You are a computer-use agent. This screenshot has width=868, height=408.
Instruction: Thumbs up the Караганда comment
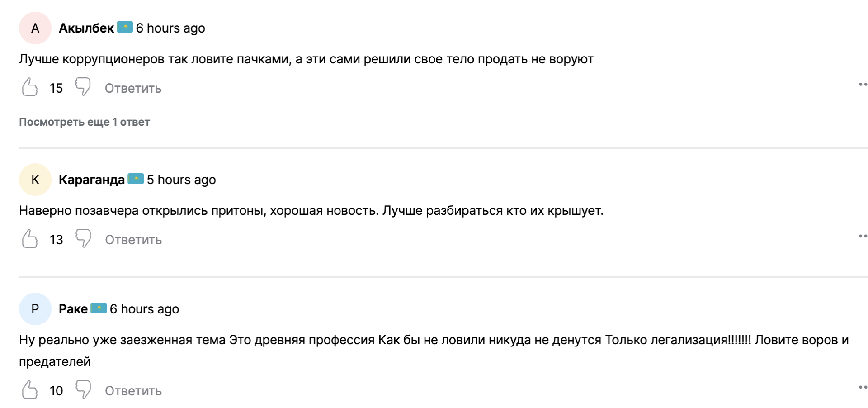coord(30,238)
